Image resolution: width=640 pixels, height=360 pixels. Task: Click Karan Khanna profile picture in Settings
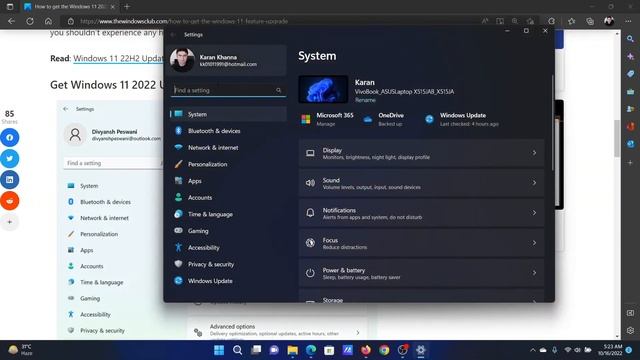click(x=182, y=60)
